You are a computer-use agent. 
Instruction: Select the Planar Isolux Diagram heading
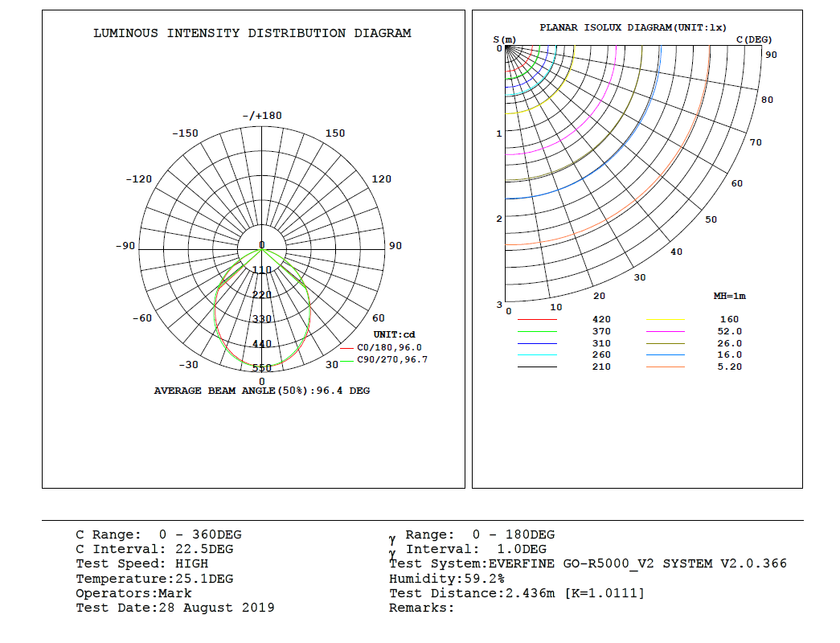pos(633,27)
